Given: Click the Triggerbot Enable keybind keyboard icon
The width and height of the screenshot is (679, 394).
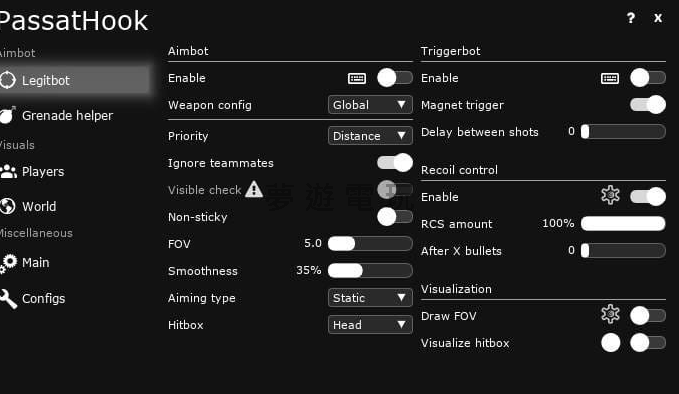Looking at the screenshot, I should [610, 78].
